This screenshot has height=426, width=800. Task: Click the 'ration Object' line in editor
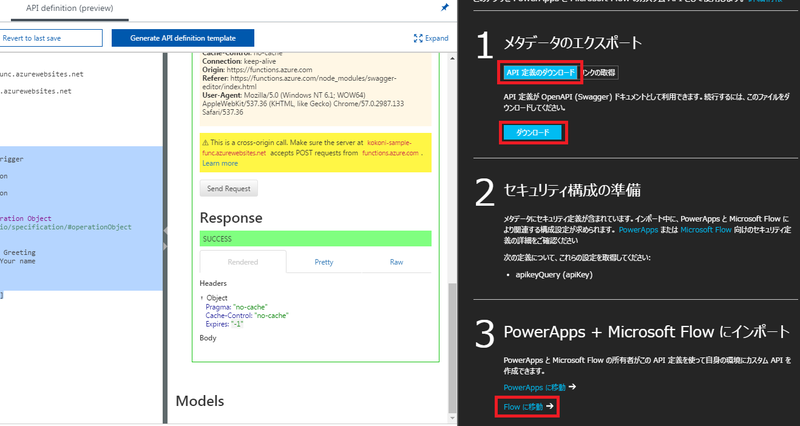pyautogui.click(x=26, y=218)
